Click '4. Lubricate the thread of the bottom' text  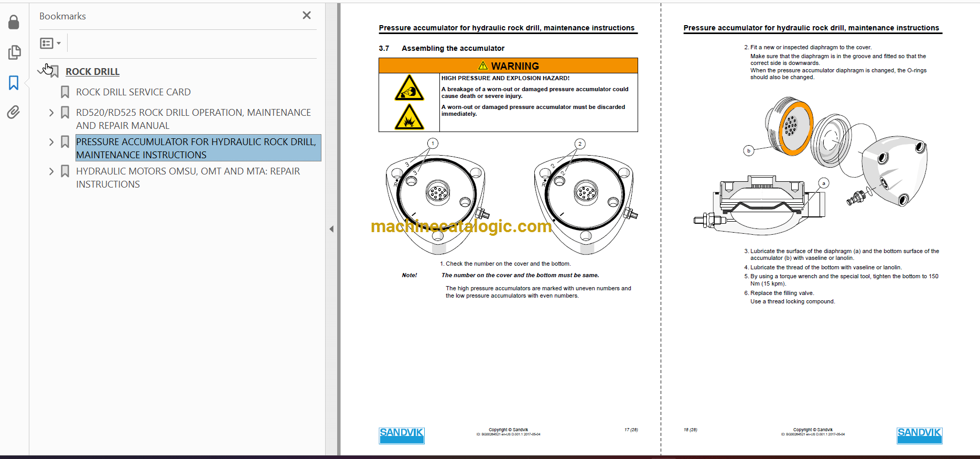(x=823, y=268)
